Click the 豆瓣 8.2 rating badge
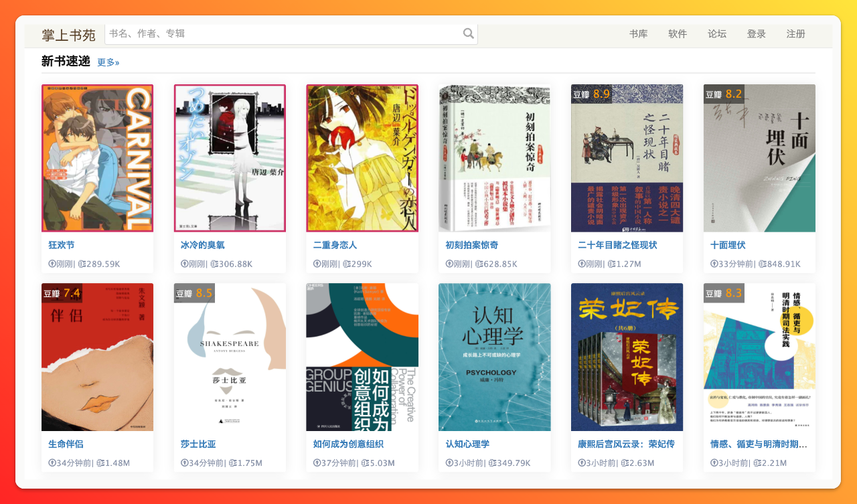 (724, 94)
